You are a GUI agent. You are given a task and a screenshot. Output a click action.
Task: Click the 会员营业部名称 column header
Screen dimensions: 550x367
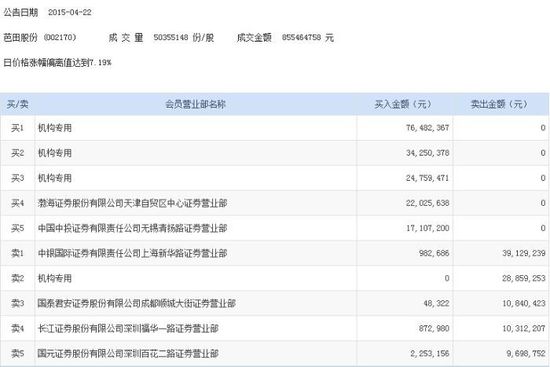tap(195, 104)
